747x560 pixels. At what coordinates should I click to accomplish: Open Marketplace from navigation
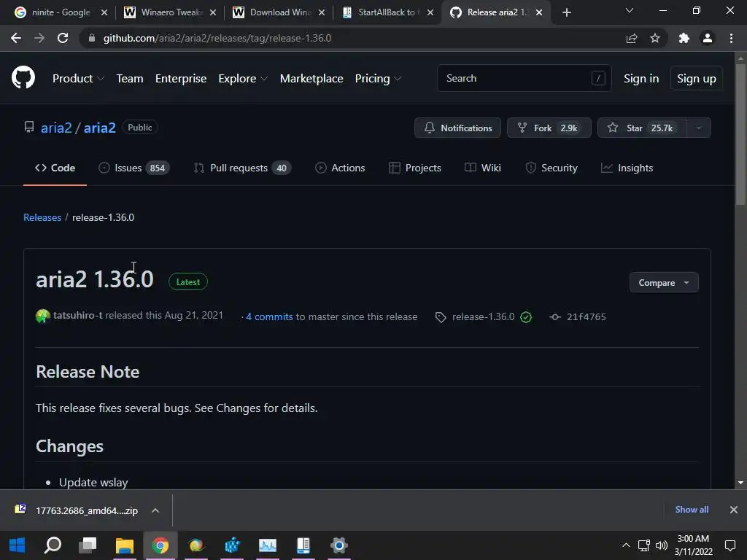click(x=311, y=79)
